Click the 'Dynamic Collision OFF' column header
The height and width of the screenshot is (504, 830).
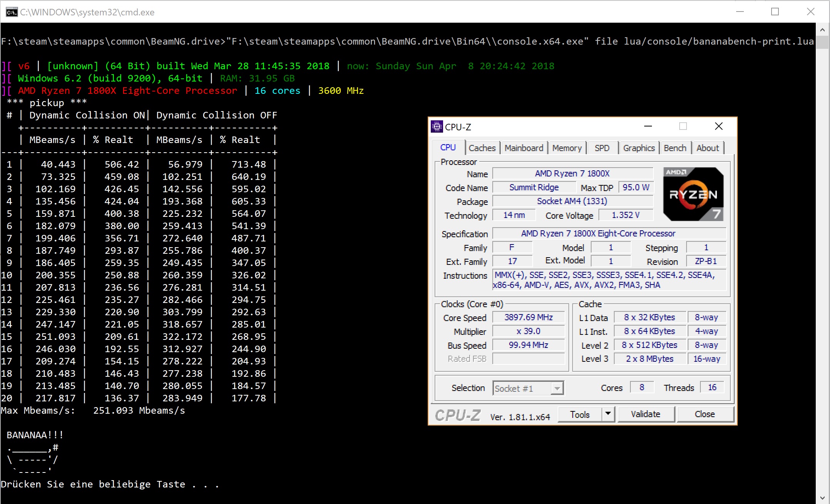217,115
